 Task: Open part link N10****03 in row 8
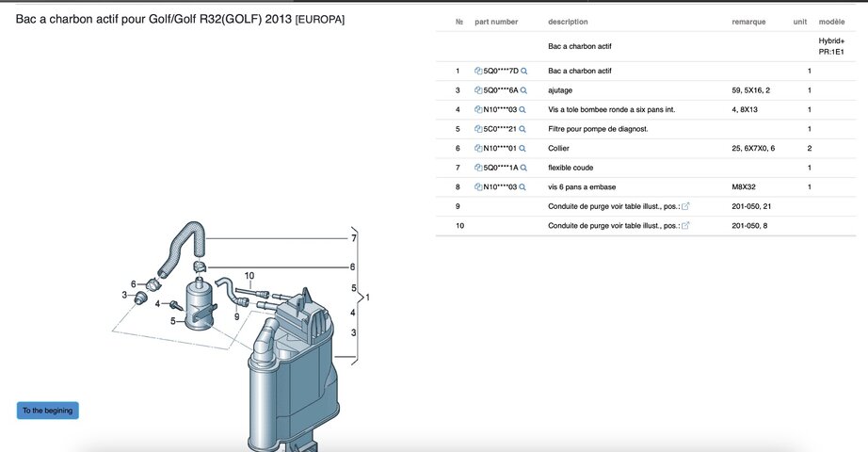(x=500, y=187)
